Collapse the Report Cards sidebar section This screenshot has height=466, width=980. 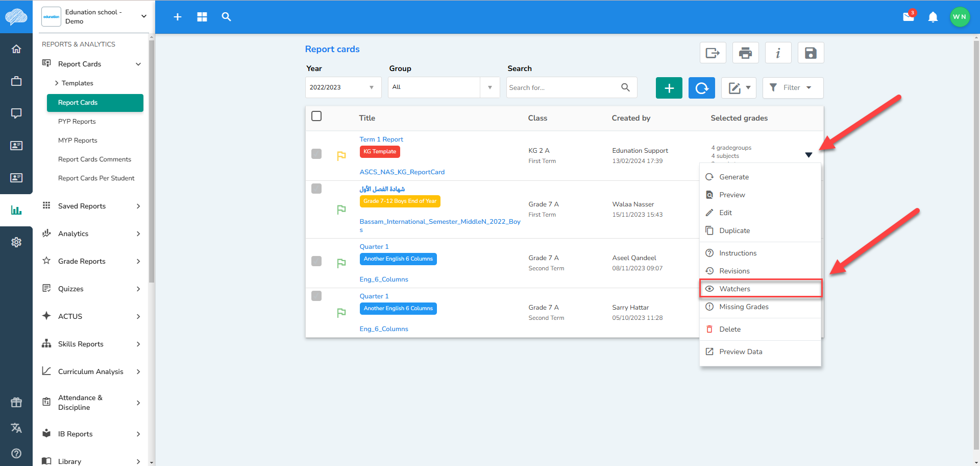click(138, 64)
